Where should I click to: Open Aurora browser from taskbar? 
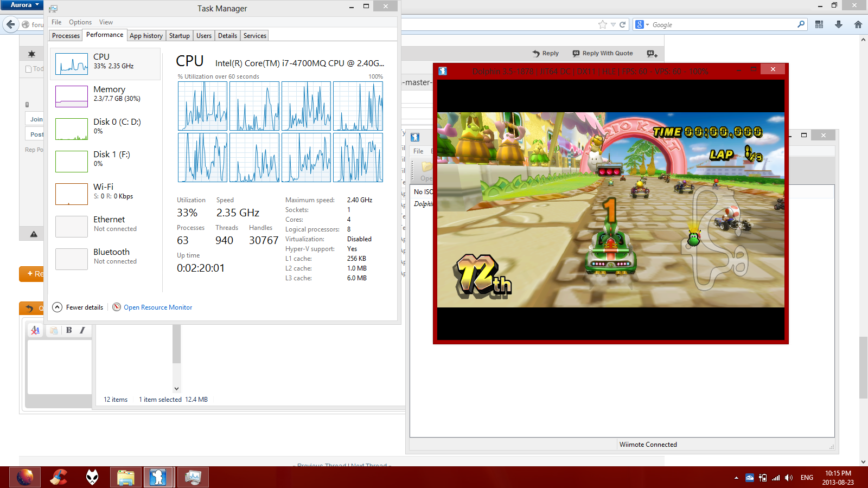24,477
